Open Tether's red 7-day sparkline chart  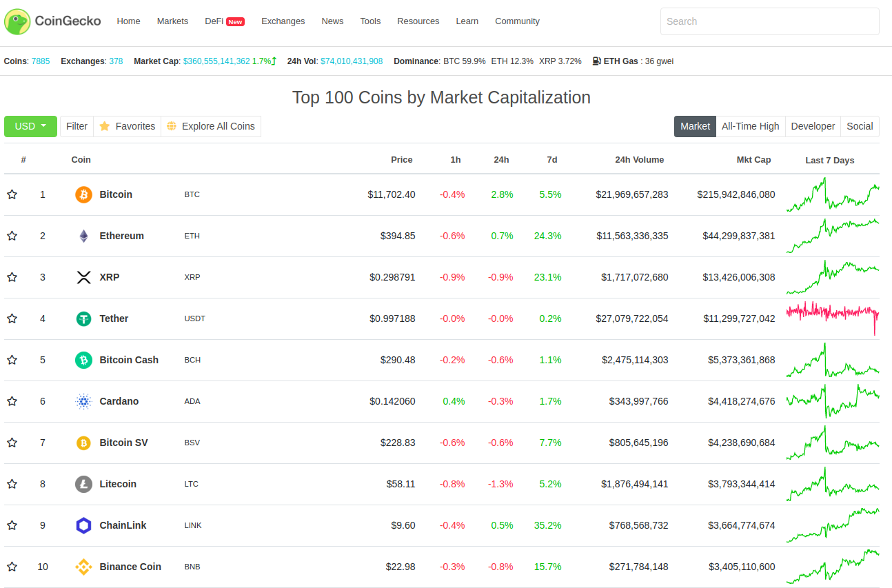pyautogui.click(x=833, y=318)
